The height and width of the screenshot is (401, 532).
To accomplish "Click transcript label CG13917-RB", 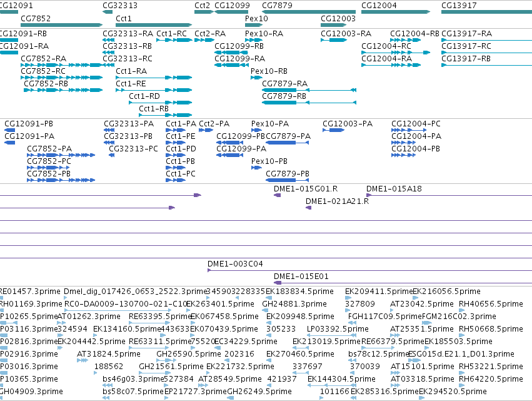I will click(466, 58).
